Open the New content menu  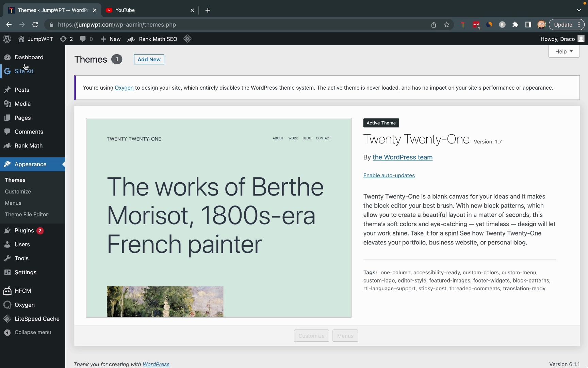pos(111,39)
